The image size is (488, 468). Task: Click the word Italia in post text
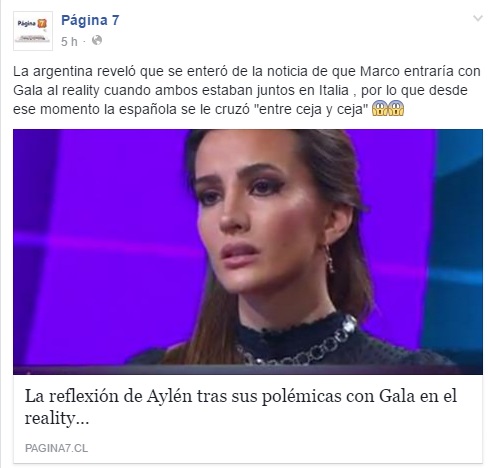pyautogui.click(x=334, y=90)
